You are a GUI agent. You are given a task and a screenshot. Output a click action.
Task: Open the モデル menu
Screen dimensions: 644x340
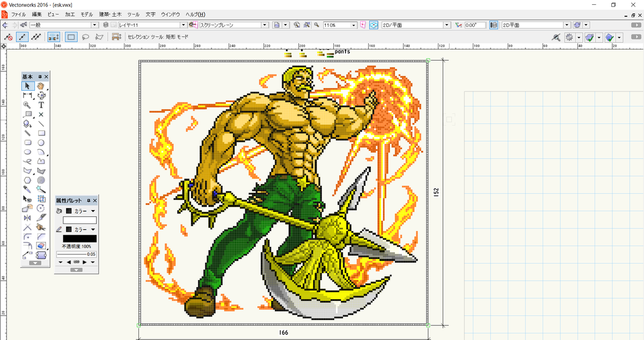[87, 14]
